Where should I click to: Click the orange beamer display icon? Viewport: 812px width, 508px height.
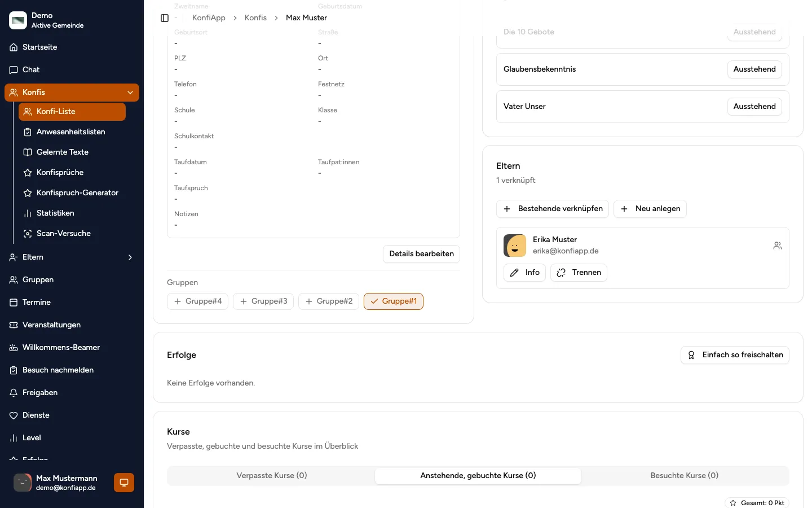[x=124, y=483]
